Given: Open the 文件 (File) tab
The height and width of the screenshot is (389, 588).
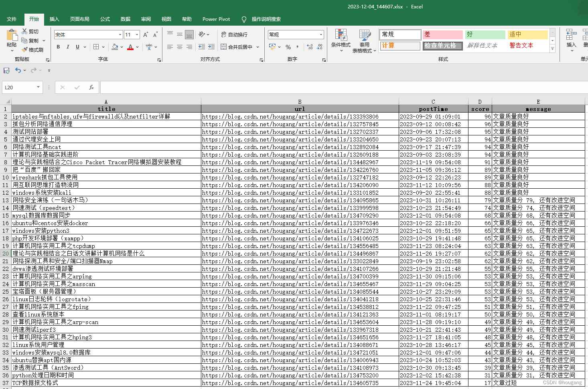Looking at the screenshot, I should click(x=12, y=19).
